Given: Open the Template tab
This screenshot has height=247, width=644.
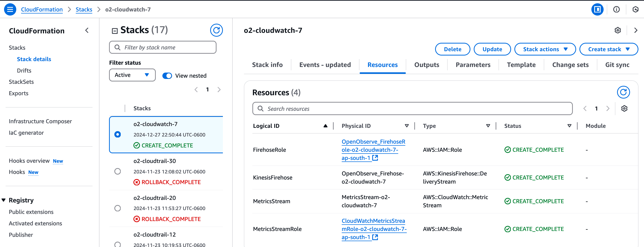Looking at the screenshot, I should click(522, 65).
